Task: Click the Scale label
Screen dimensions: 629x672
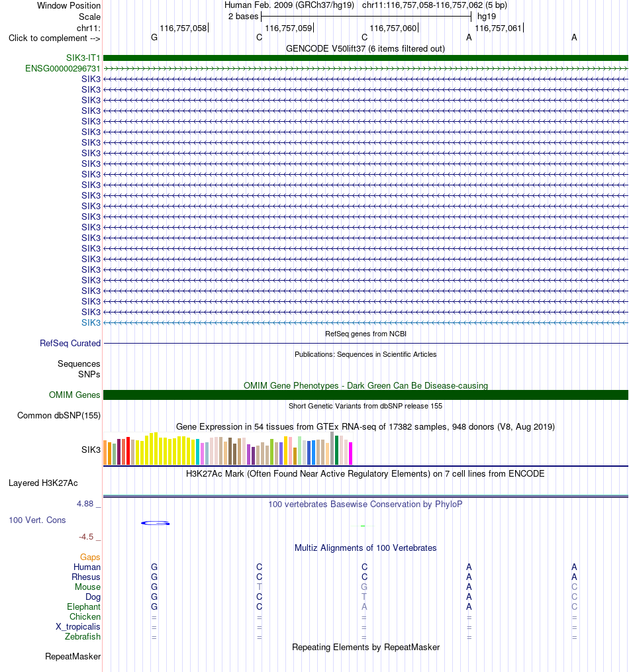Action: [89, 17]
